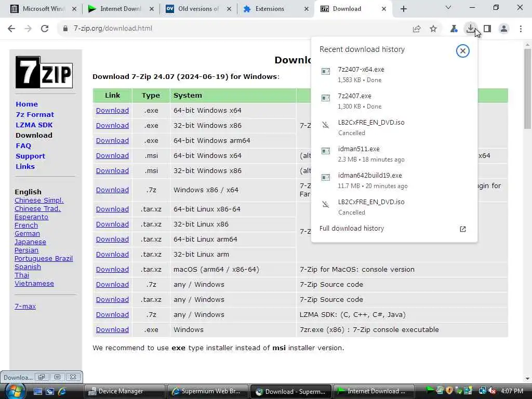This screenshot has height=399, width=532.
Task: Open Device Manager from the taskbar
Action: [x=125, y=391]
